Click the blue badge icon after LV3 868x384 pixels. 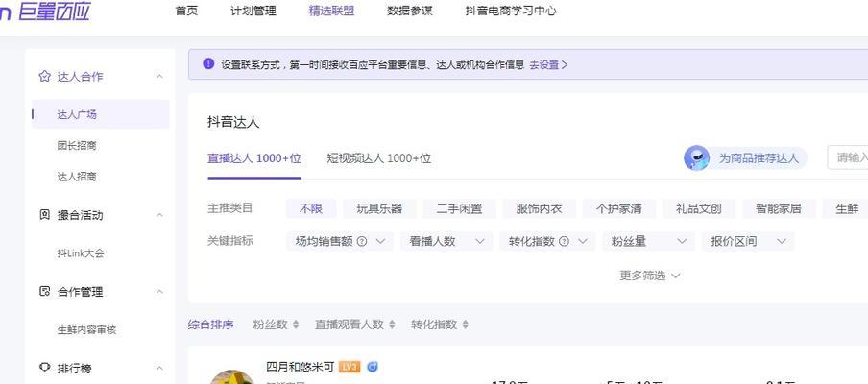[x=374, y=367]
